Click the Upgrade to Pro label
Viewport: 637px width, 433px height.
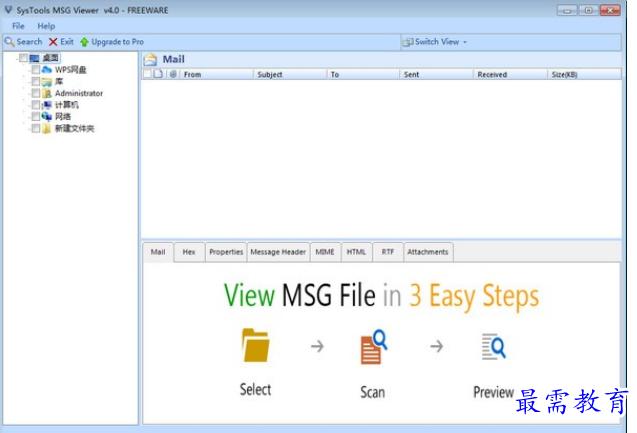click(x=117, y=42)
